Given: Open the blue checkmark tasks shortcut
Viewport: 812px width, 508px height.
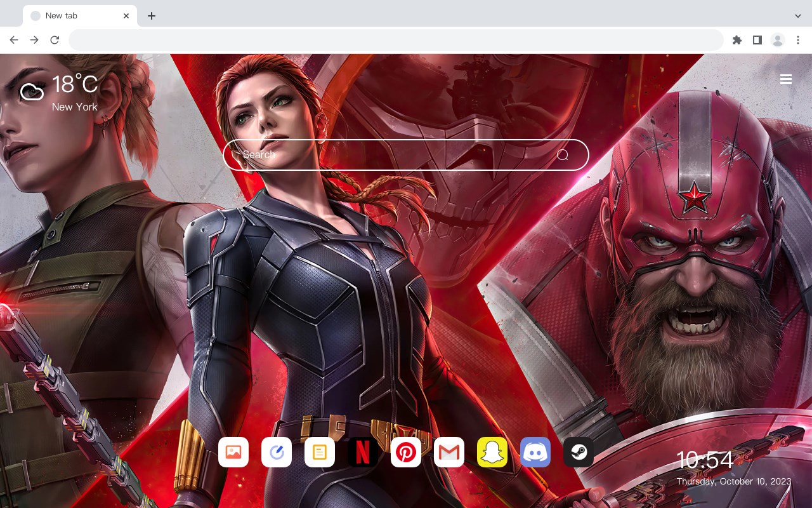Looking at the screenshot, I should tap(277, 452).
